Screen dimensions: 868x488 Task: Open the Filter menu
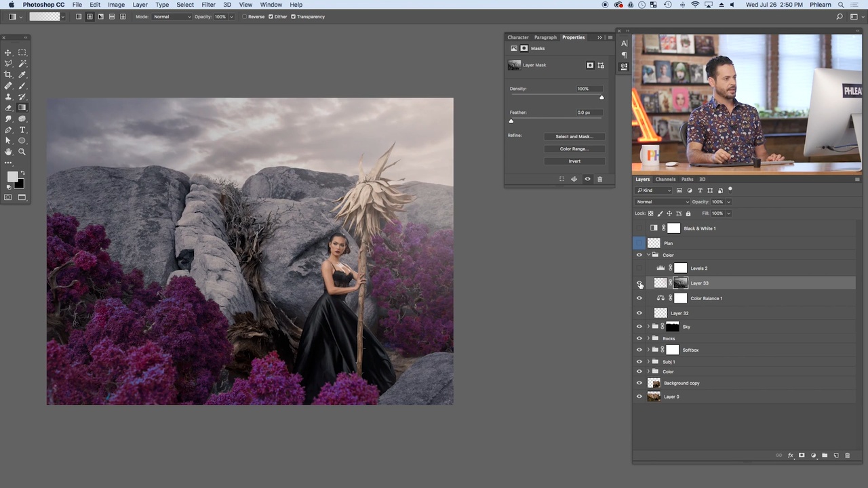[x=208, y=5]
